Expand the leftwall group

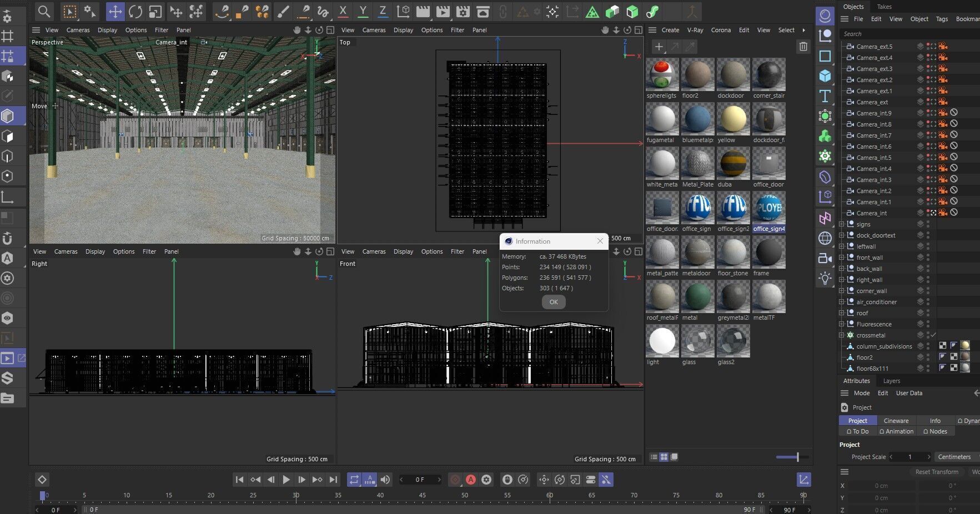(842, 246)
